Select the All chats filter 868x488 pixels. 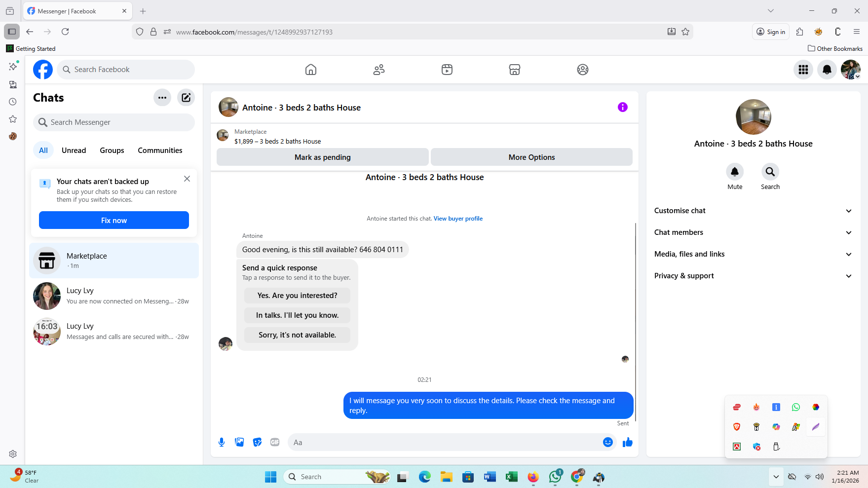point(43,150)
